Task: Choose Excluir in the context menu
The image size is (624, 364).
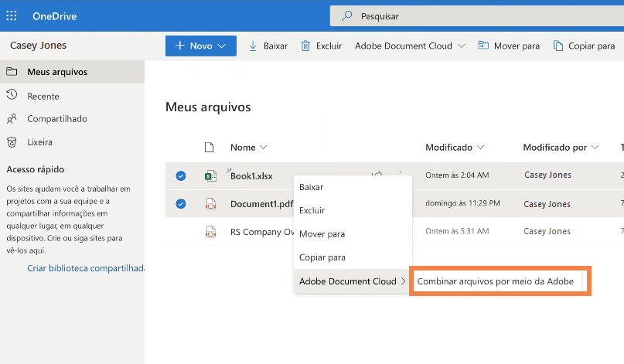Action: [312, 210]
